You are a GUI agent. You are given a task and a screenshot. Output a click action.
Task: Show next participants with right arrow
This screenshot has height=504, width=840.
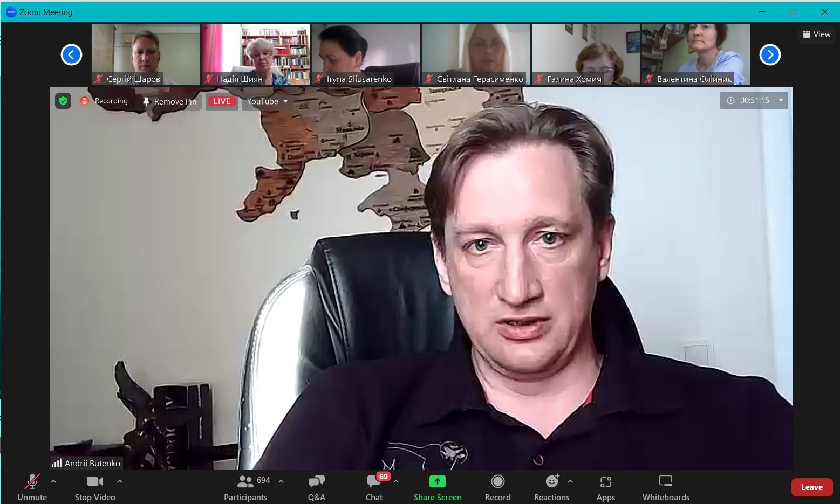[770, 54]
